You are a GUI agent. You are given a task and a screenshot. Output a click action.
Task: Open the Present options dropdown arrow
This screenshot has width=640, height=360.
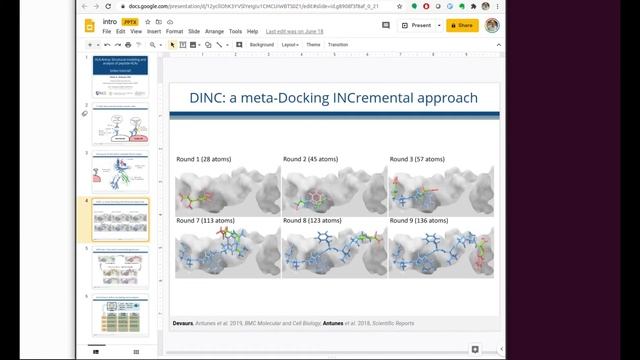click(439, 25)
